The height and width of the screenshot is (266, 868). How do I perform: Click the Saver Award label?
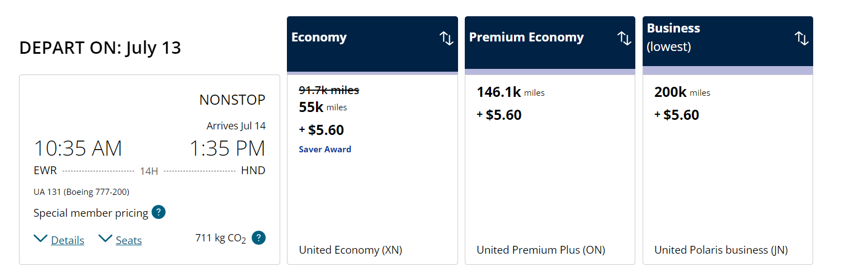coord(325,150)
